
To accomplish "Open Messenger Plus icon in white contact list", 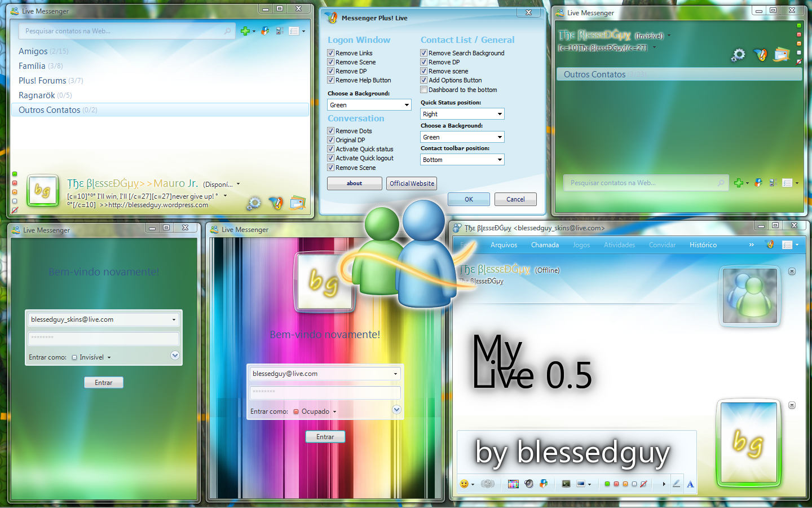I will pos(276,203).
